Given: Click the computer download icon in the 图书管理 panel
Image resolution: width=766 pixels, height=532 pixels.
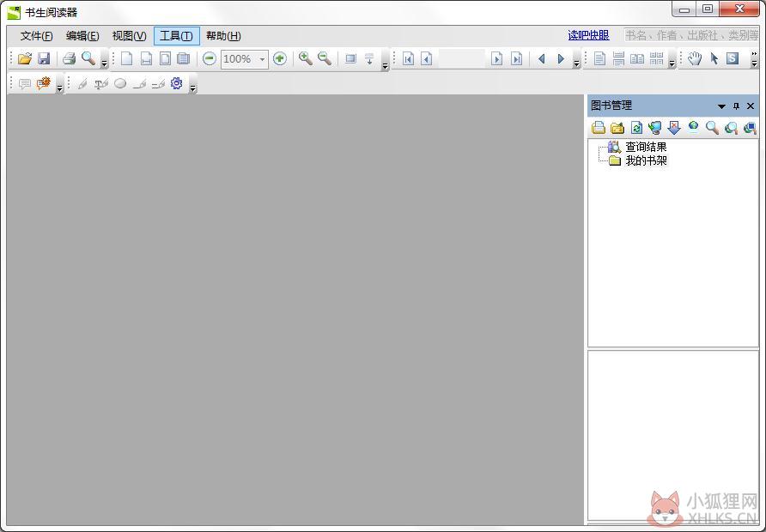Looking at the screenshot, I should tap(655, 128).
